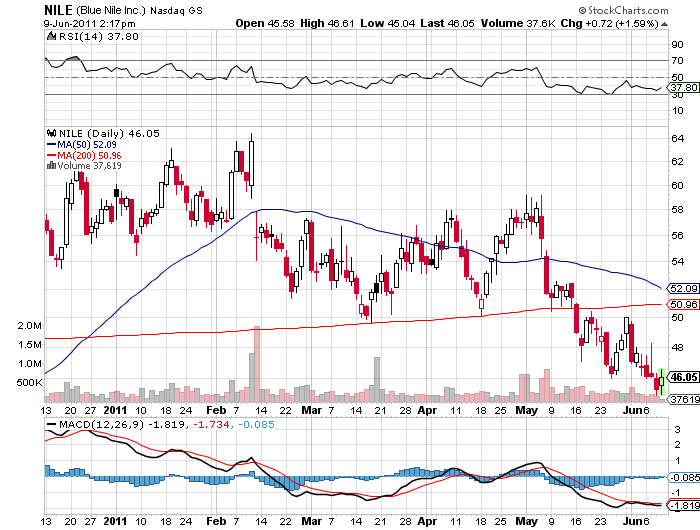This screenshot has height=530, width=700.
Task: Click the latest green-highlighted candlestick
Action: 662,381
